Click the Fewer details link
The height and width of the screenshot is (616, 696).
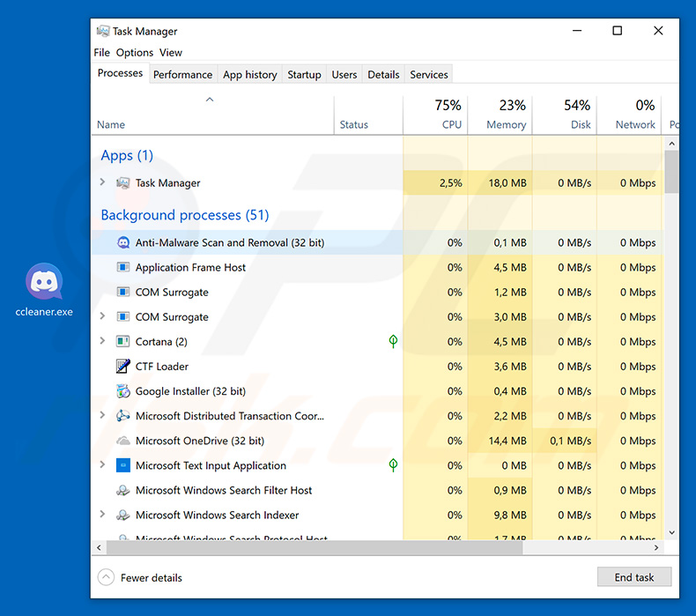click(152, 578)
